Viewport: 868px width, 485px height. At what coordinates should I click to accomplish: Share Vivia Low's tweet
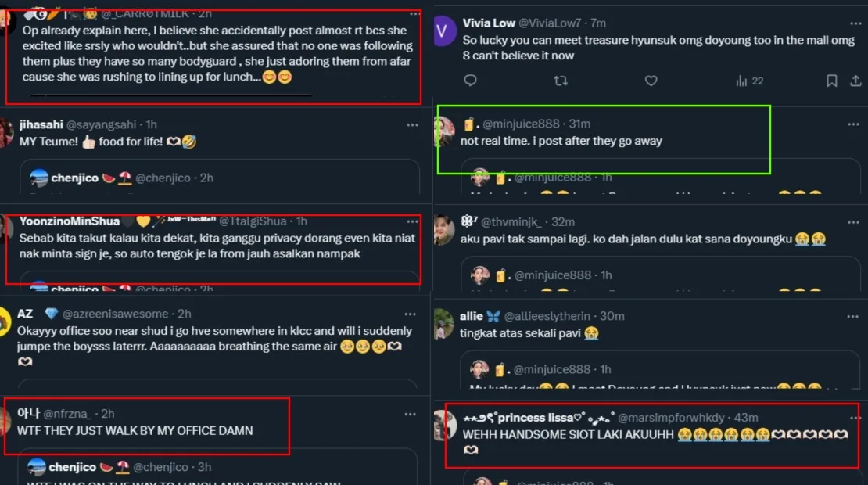tap(856, 81)
